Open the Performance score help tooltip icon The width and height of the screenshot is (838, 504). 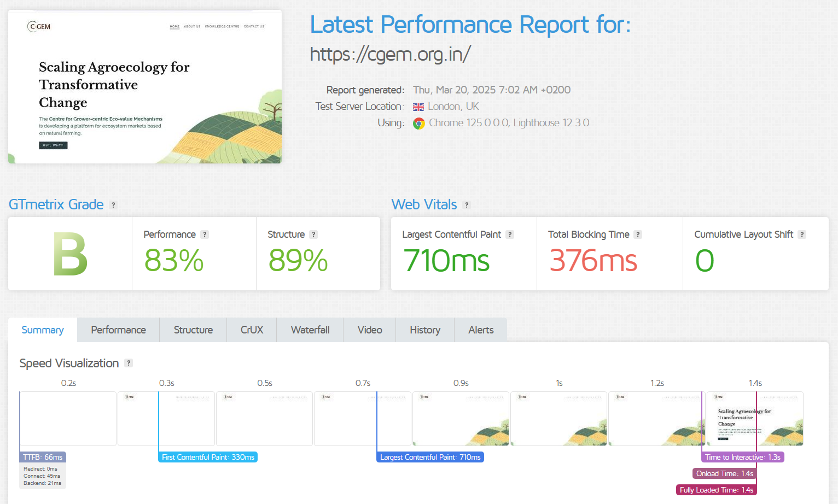tap(205, 235)
